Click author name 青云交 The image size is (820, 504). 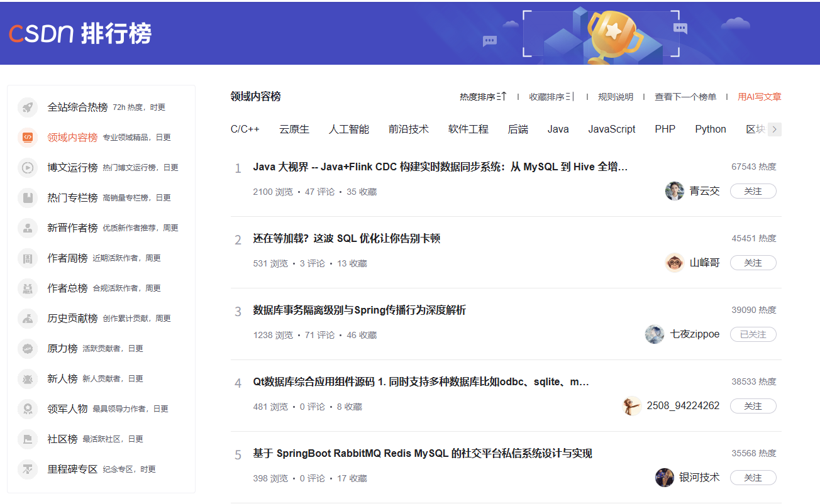(x=705, y=191)
